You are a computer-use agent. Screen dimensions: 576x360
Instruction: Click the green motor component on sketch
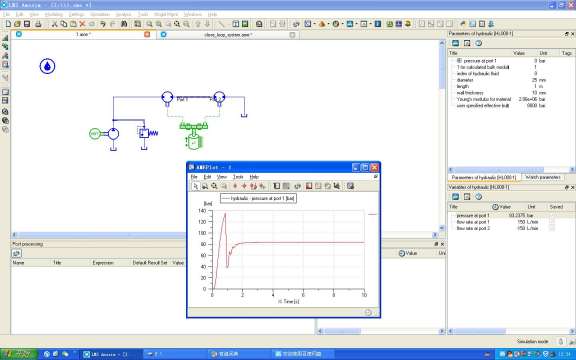[x=95, y=134]
